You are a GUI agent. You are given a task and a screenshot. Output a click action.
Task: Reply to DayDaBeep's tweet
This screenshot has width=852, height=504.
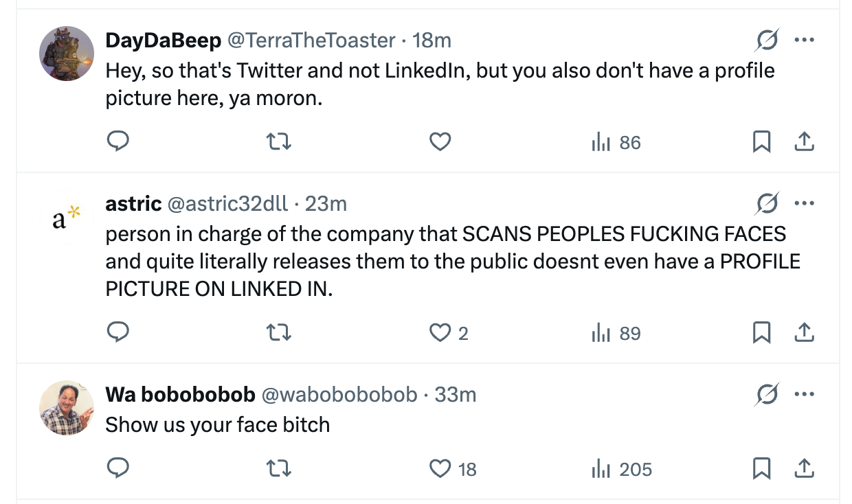[118, 142]
